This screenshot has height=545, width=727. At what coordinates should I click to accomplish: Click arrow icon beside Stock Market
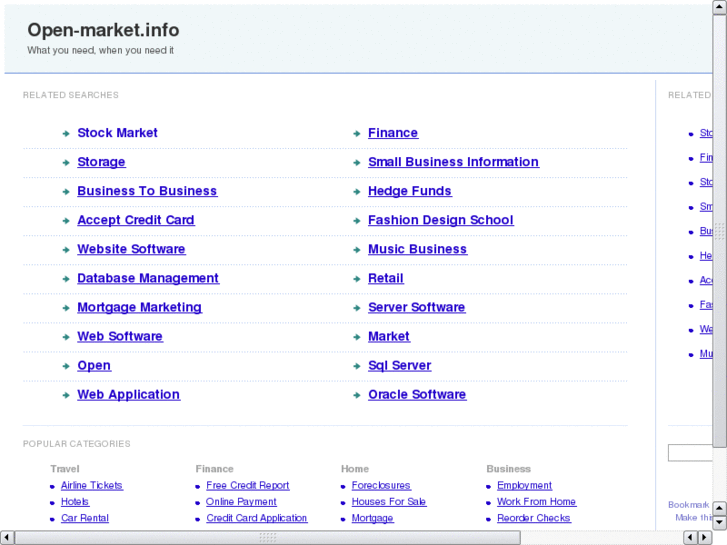coord(65,134)
